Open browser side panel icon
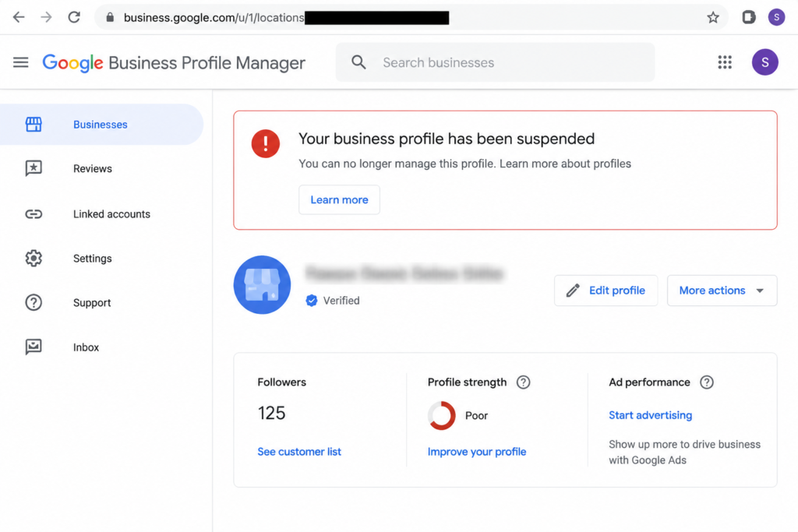This screenshot has height=532, width=798. [749, 17]
